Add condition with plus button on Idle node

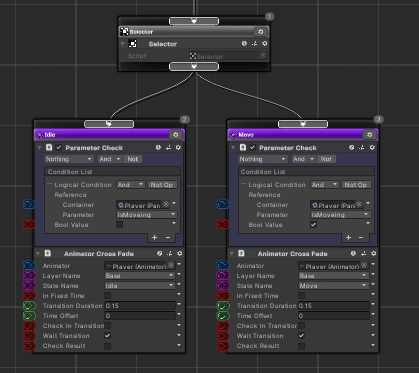coord(154,237)
